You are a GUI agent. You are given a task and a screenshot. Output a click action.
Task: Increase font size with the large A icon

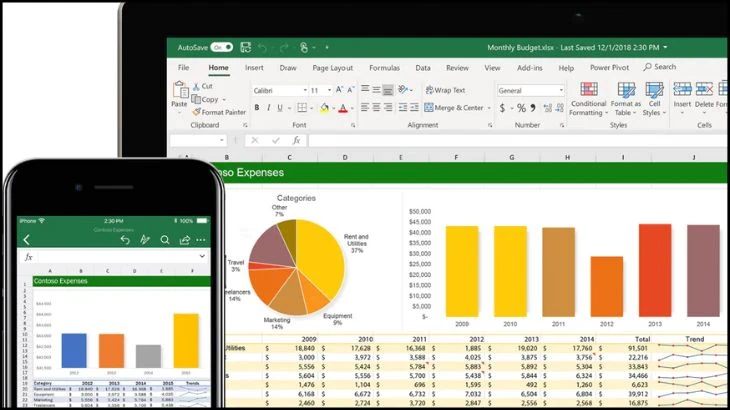339,90
